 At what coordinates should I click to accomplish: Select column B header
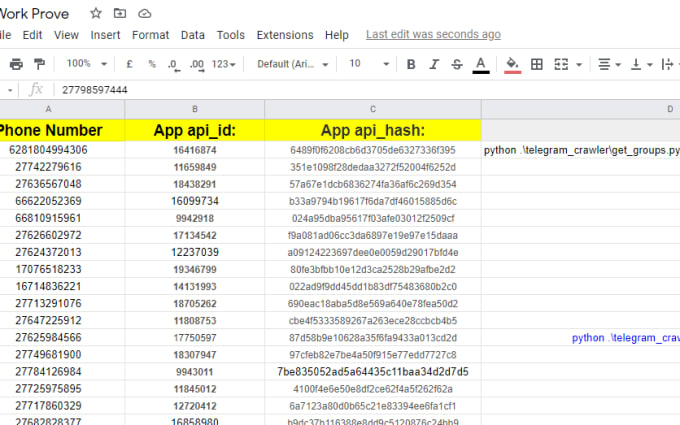(x=195, y=109)
